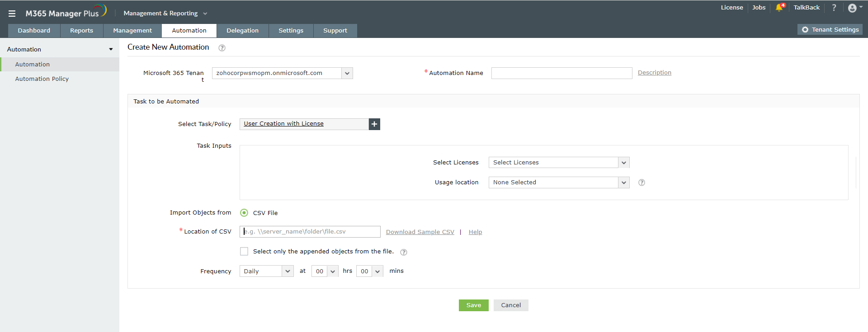Open the Usage location dropdown
The width and height of the screenshot is (868, 332).
pyautogui.click(x=559, y=182)
